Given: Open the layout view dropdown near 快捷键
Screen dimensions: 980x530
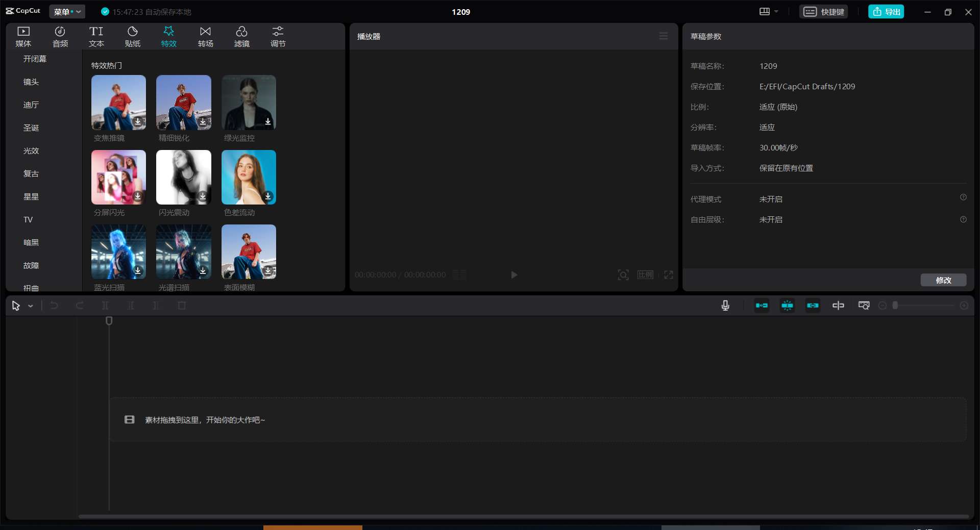Looking at the screenshot, I should point(768,11).
